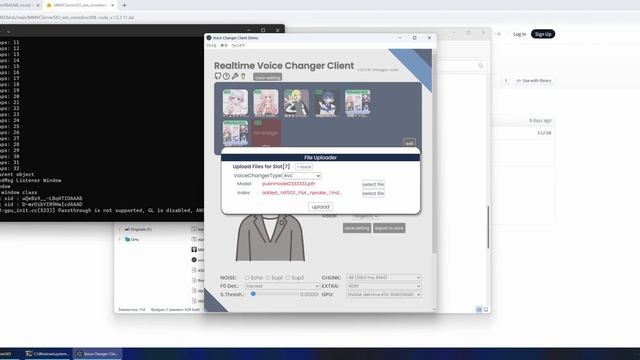The height and width of the screenshot is (360, 640).
Task: Close the active browser tab
Action: coord(113,5)
